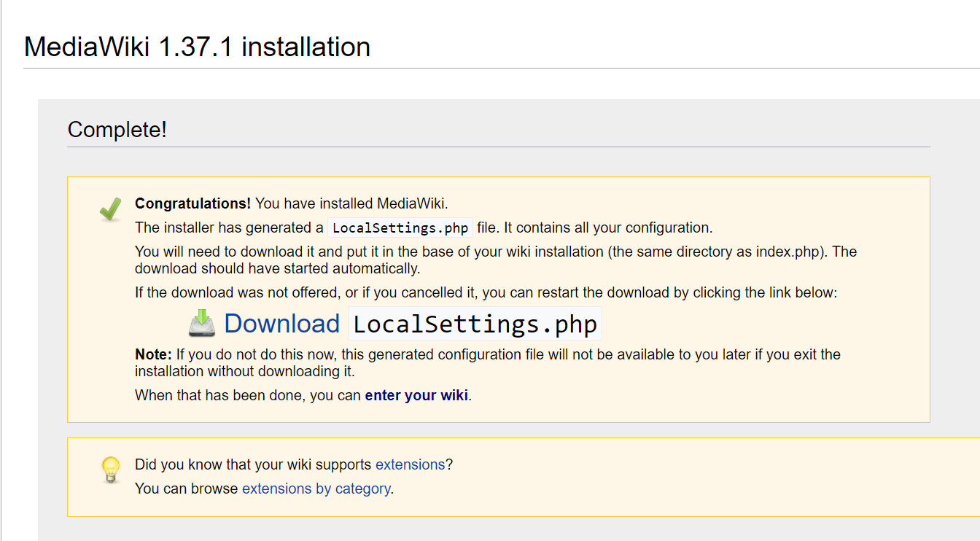
Task: Browse extensions by category
Action: click(x=316, y=488)
